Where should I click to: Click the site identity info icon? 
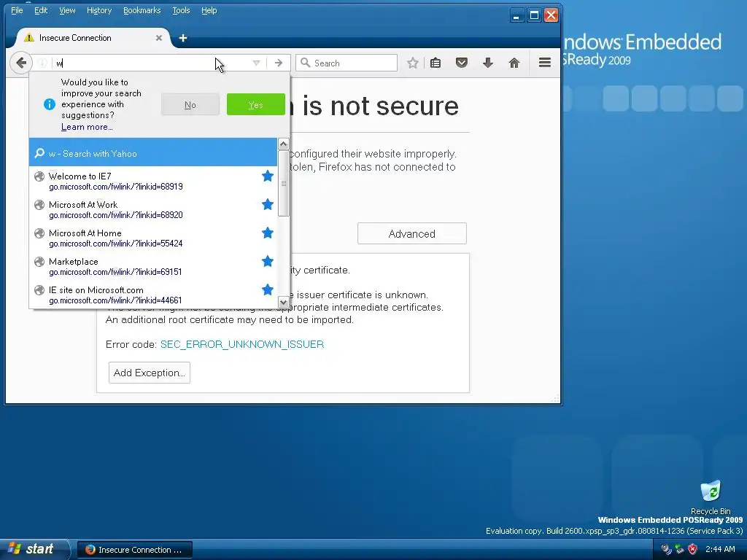tap(42, 63)
